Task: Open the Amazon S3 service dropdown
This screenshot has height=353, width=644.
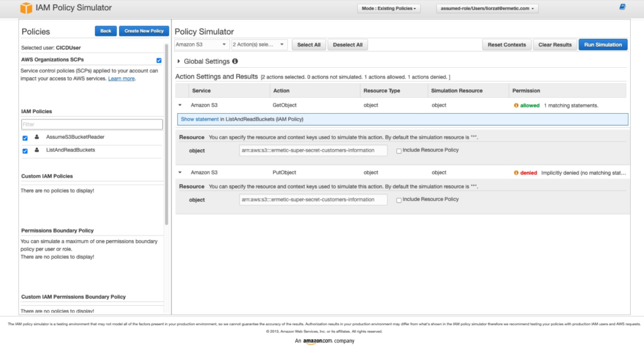Action: 201,44
